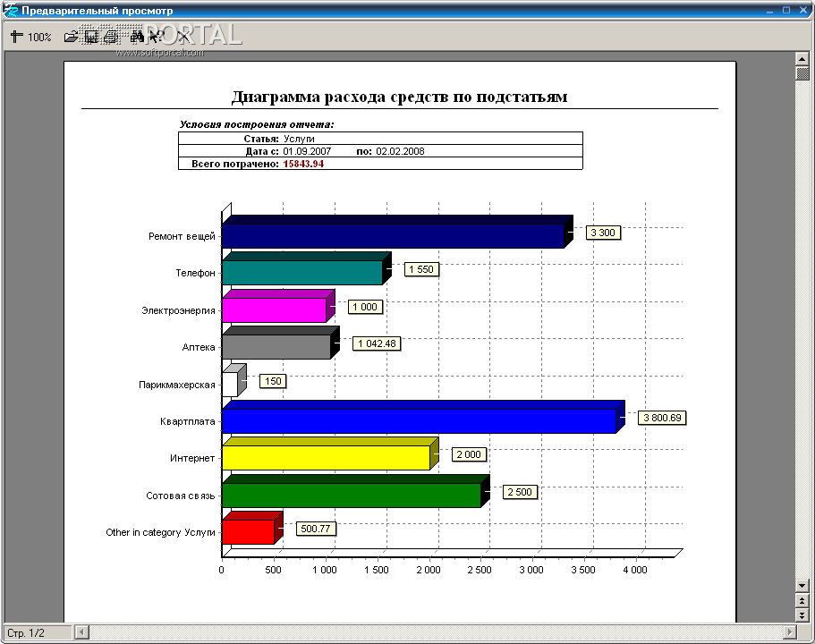Click the 'Статья: Услуги' value

(299, 139)
